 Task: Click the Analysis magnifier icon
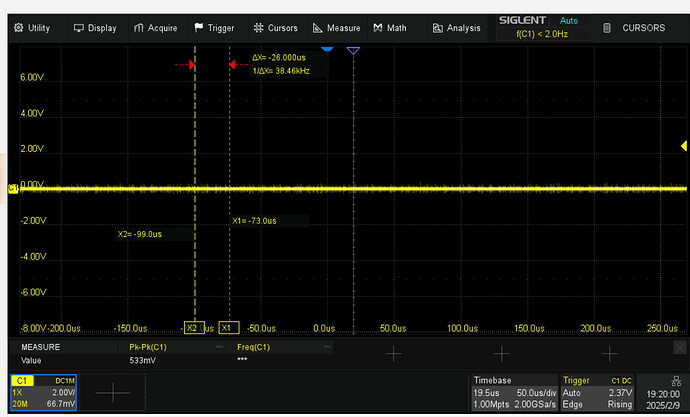point(437,28)
